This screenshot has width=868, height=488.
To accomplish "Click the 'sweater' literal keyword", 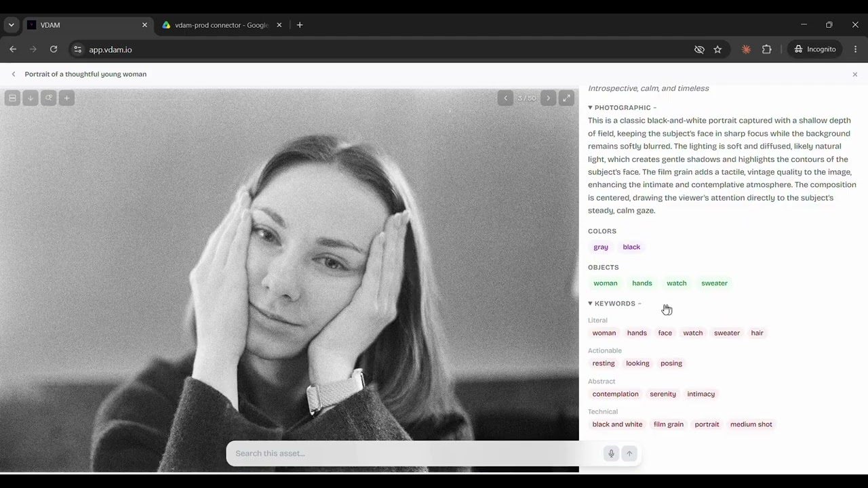I will [727, 333].
